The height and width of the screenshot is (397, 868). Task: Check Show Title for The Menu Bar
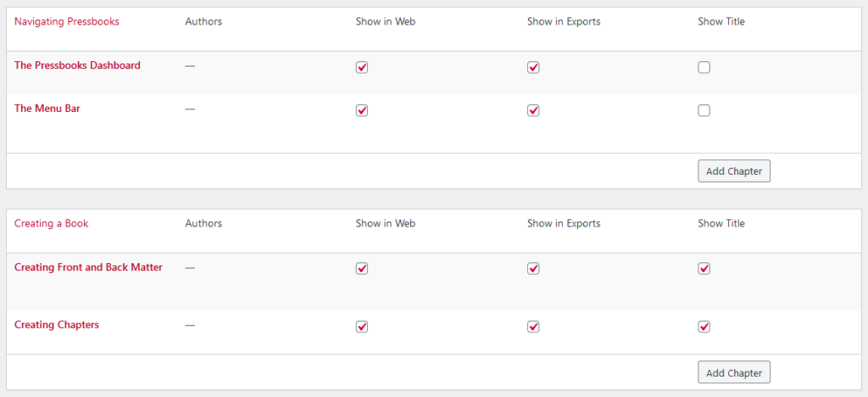704,110
